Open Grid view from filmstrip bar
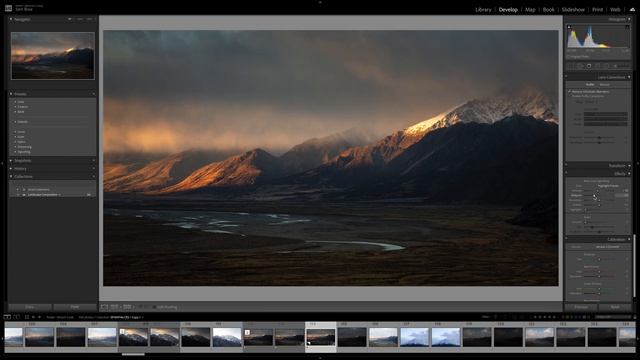Image resolution: width=640 pixels, height=360 pixels. [x=27, y=317]
